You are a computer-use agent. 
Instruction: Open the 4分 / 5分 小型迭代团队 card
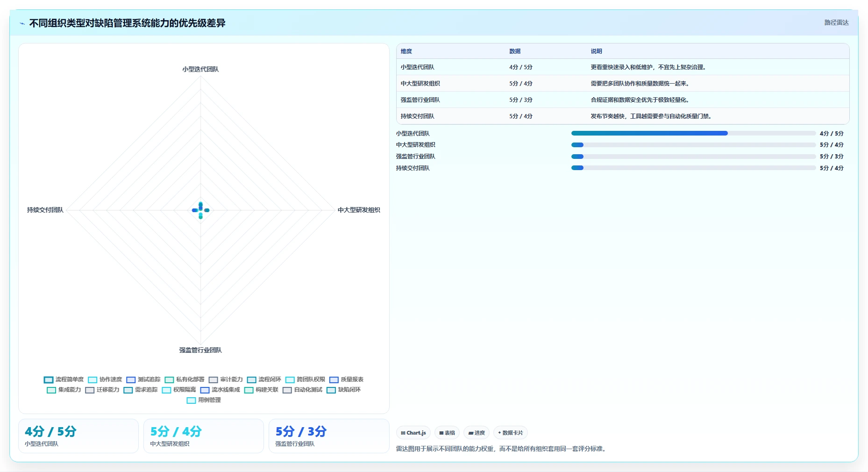point(78,436)
